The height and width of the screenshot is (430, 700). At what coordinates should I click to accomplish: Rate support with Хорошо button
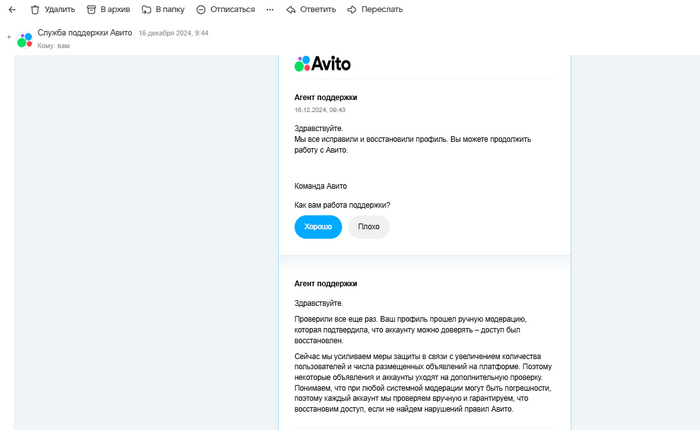pos(318,227)
